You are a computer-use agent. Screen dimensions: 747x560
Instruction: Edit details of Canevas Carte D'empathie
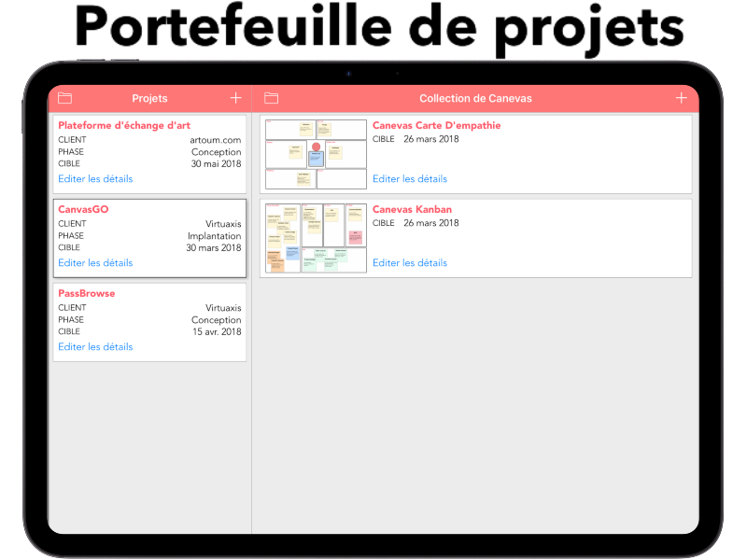point(410,179)
